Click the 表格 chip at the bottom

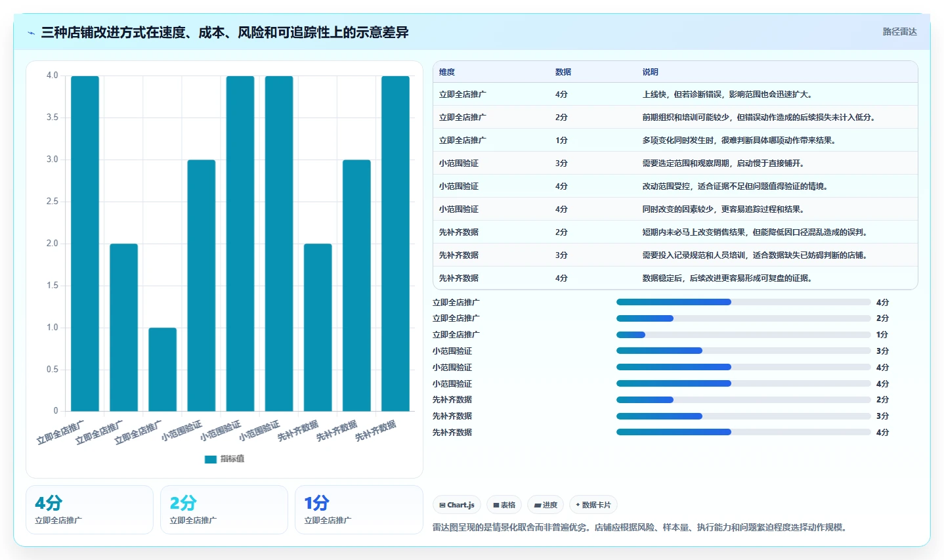pos(504,505)
